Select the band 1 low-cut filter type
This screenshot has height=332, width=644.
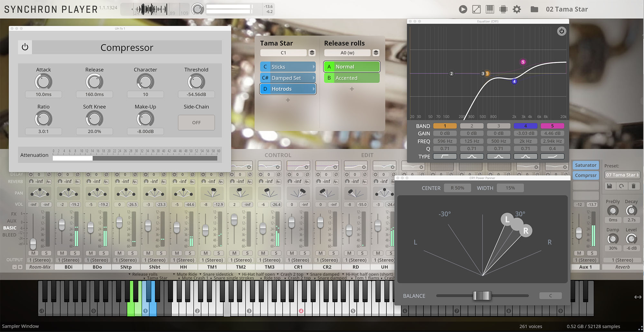(x=445, y=157)
